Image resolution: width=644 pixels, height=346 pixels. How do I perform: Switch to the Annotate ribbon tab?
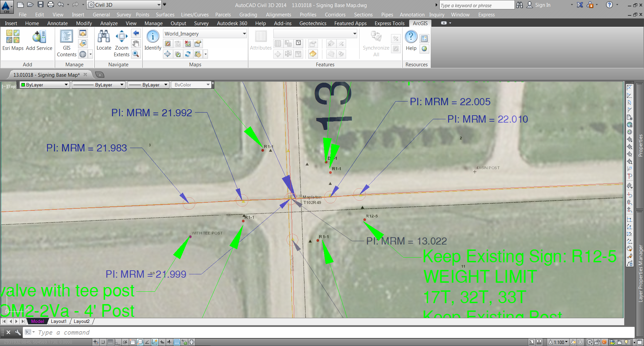[x=57, y=23]
